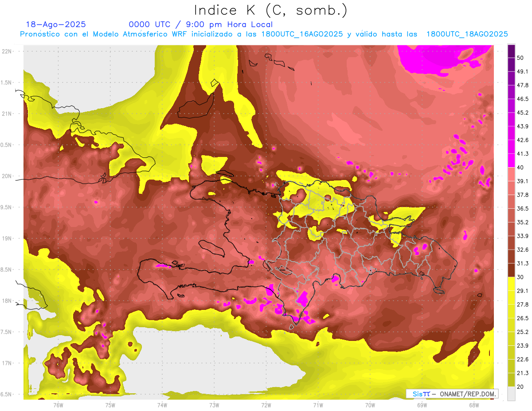The height and width of the screenshot is (411, 532).
Task: Click the "68W" longitude label
Action: (474, 405)
